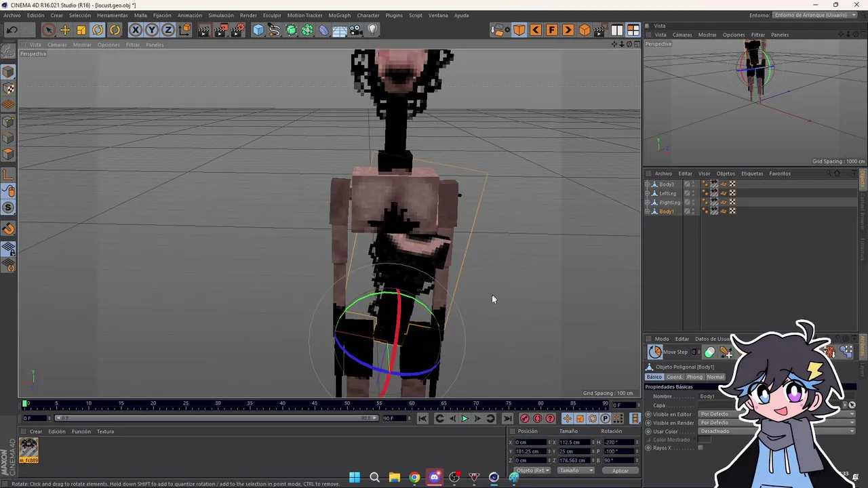Screen dimensions: 868x488
Task: Open the green subdivision generator icon
Action: (x=291, y=30)
